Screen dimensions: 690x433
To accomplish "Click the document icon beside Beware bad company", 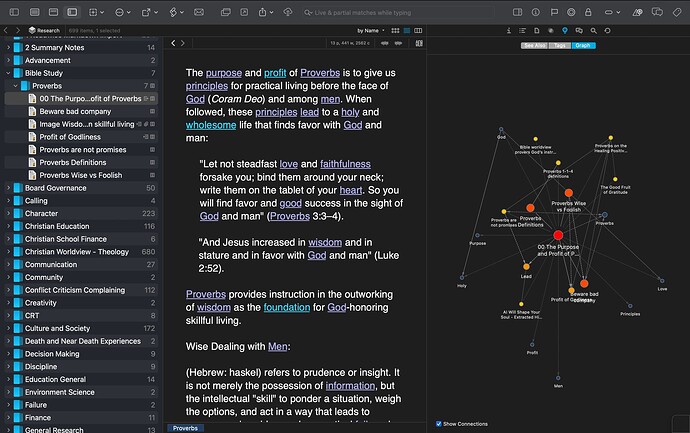I will 32,111.
